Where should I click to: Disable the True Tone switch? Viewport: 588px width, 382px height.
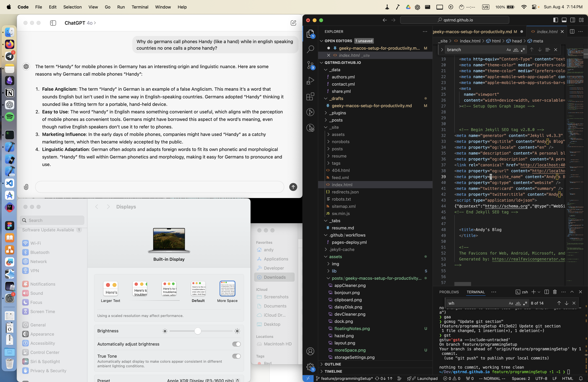(x=236, y=356)
